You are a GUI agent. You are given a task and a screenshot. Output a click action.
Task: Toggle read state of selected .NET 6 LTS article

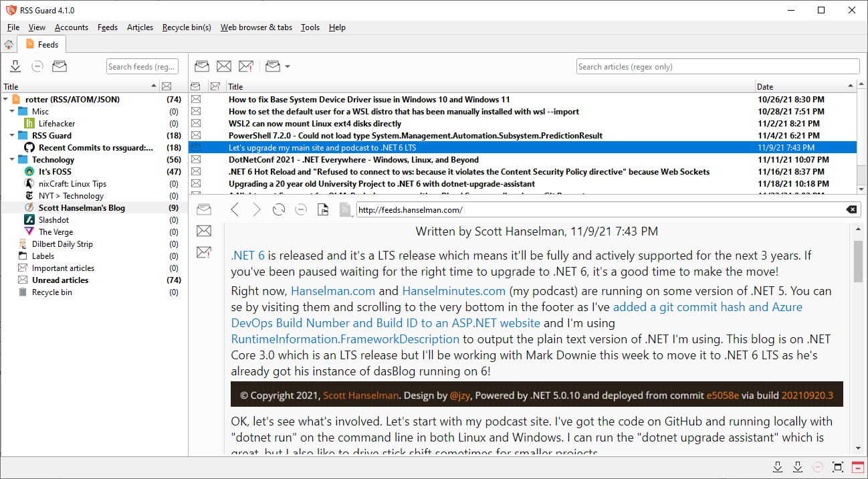click(x=196, y=148)
